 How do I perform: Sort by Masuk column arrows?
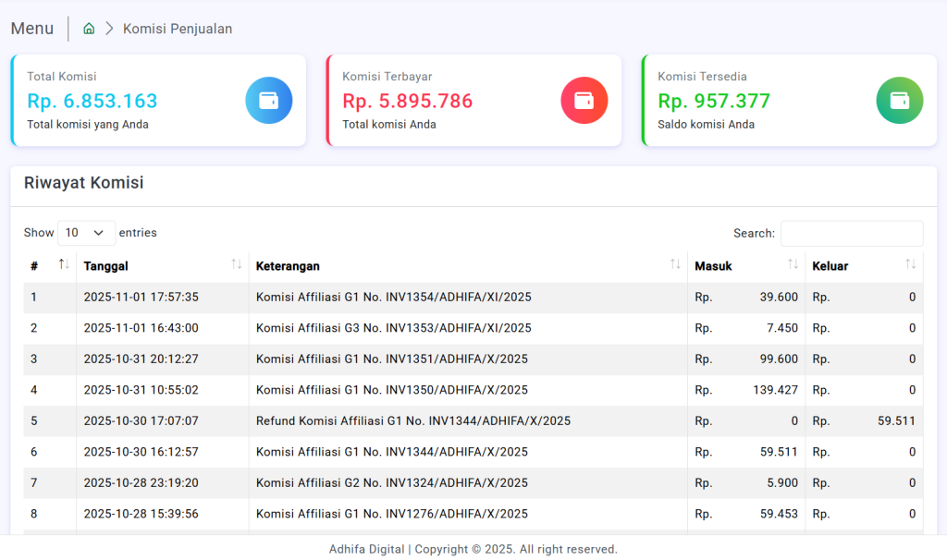coord(793,265)
